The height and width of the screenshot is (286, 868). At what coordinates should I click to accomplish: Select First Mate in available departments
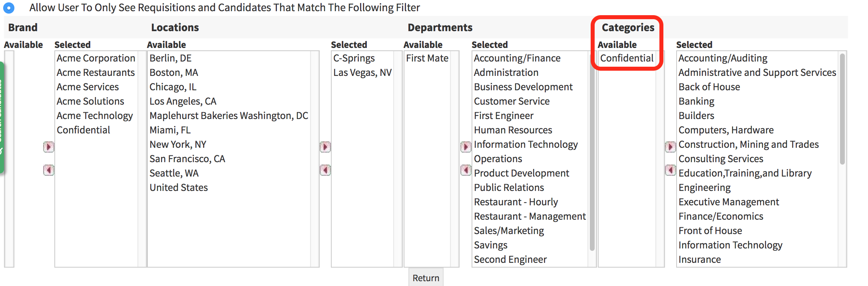(x=427, y=58)
